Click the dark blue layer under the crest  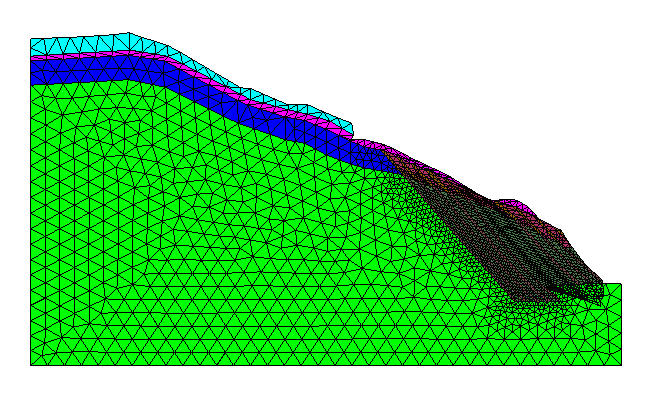[x=92, y=70]
